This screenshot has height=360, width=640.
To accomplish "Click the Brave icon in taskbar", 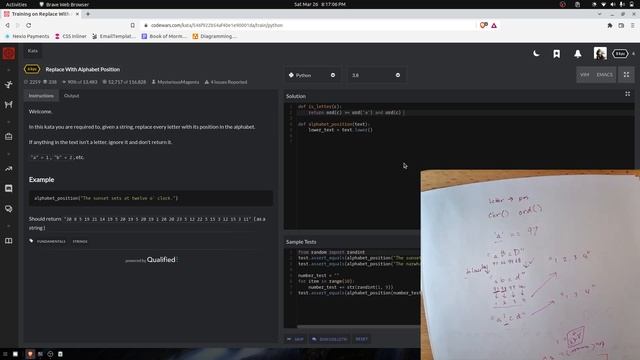I will (x=30, y=354).
